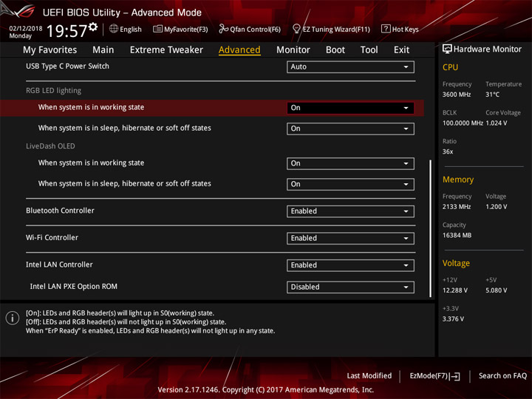Select the Wi-Fi Controller label
The image size is (532, 399).
(x=52, y=238)
